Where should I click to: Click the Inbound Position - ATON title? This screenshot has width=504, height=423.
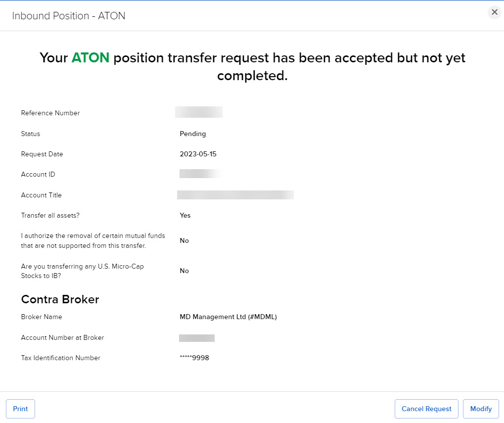[x=69, y=16]
